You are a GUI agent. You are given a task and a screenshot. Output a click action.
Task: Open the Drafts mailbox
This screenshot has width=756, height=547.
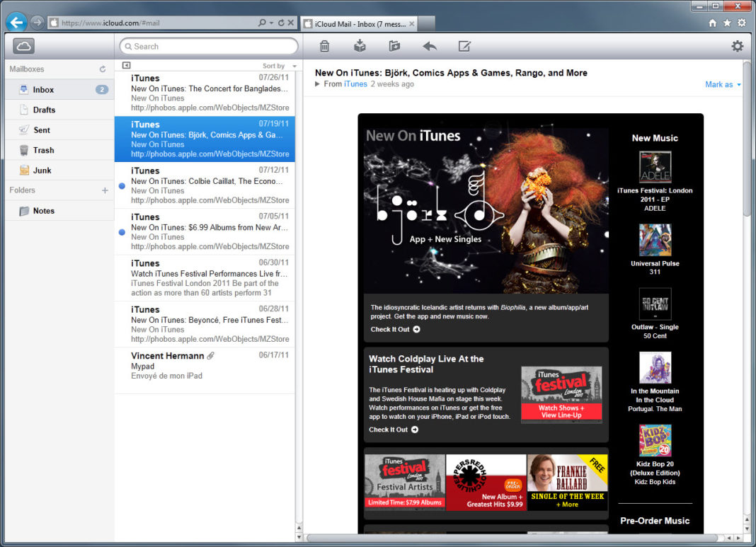(59, 110)
